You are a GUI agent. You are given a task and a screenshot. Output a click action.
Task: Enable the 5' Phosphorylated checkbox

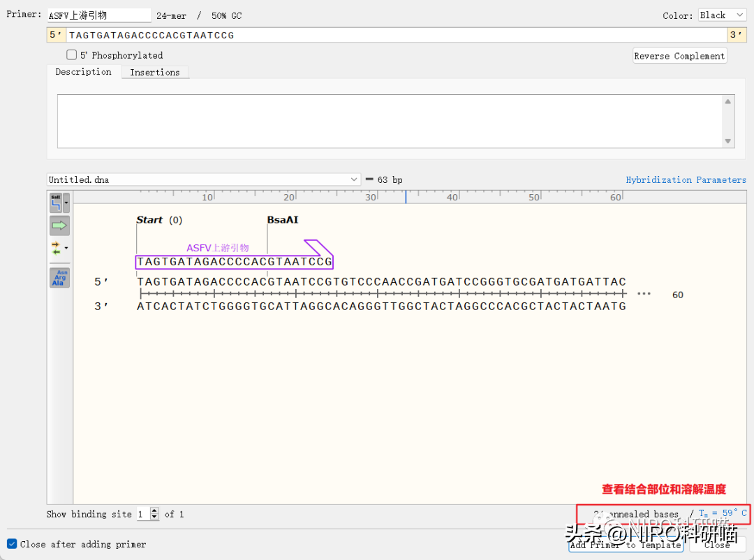72,55
